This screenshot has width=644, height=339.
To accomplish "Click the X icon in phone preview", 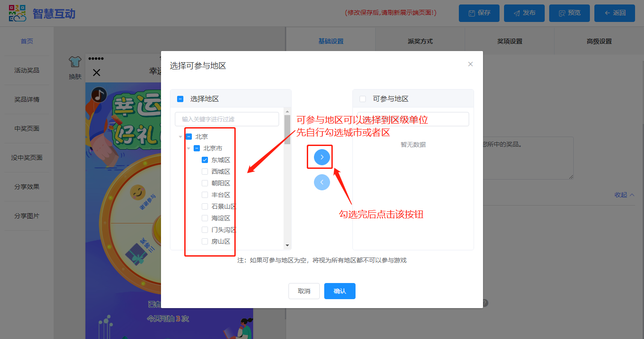I will [x=97, y=72].
